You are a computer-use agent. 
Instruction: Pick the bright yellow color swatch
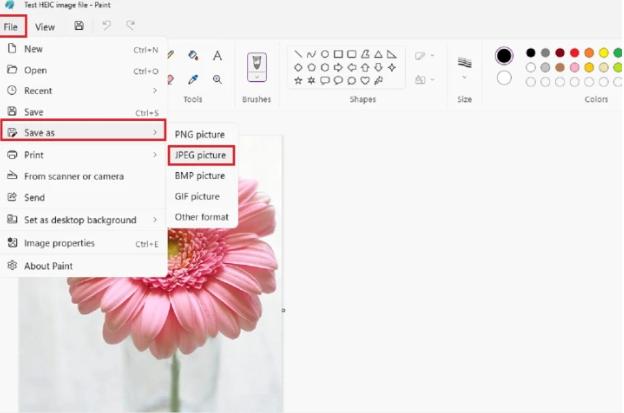pyautogui.click(x=604, y=53)
